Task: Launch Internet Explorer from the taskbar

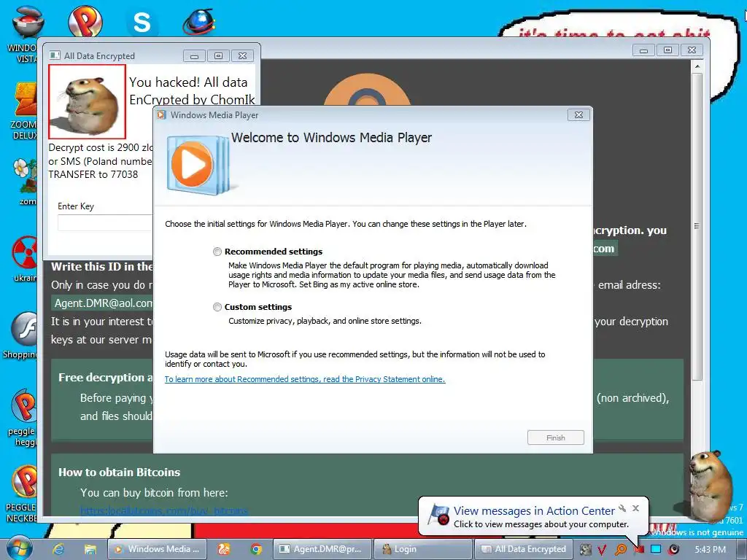Action: (x=58, y=549)
